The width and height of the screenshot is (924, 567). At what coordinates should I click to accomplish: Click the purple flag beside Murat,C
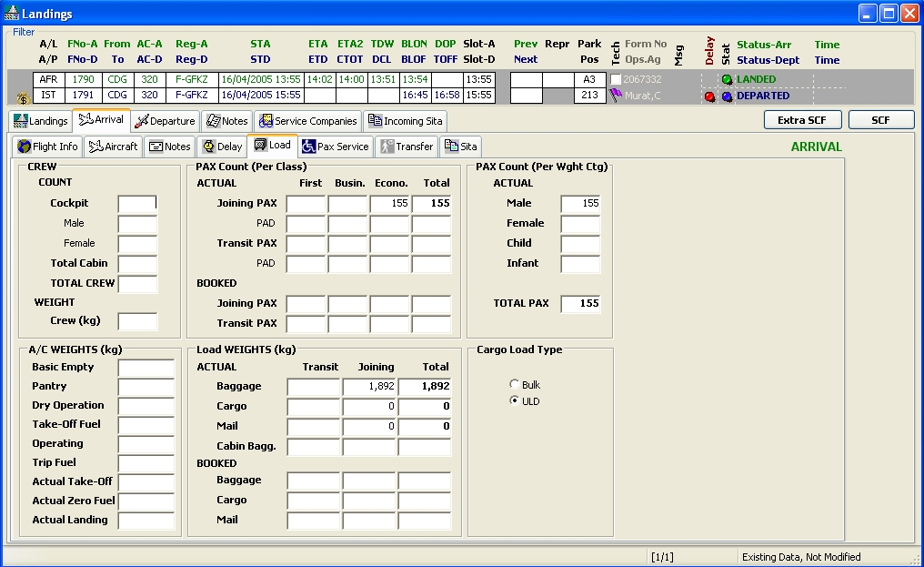(615, 95)
